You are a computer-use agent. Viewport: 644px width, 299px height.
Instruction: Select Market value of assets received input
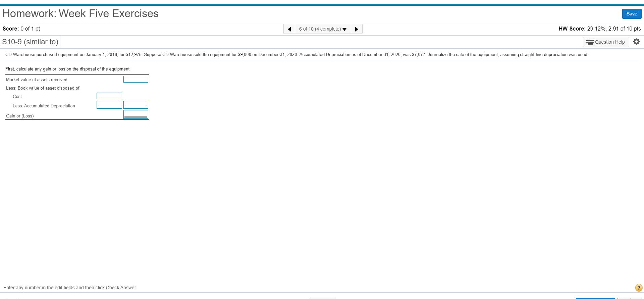tap(136, 79)
